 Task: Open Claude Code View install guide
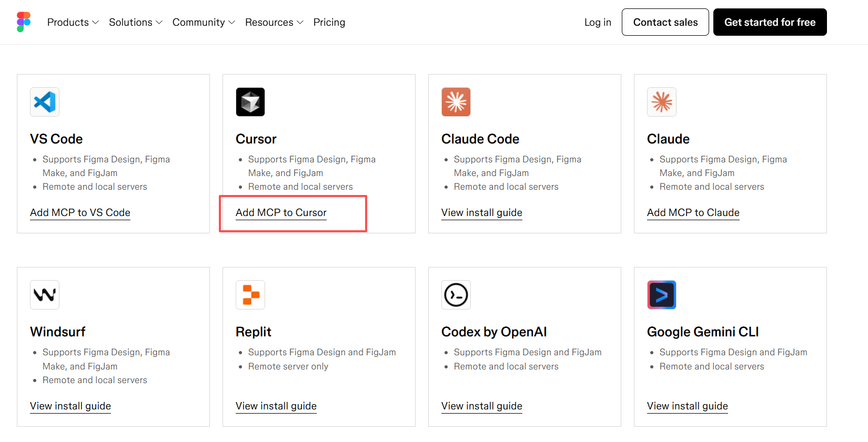tap(482, 212)
